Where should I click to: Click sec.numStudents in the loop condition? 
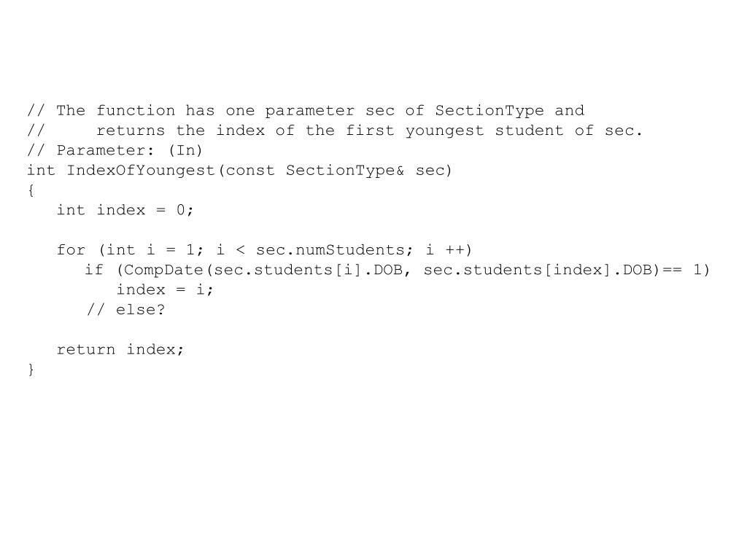[334, 249]
